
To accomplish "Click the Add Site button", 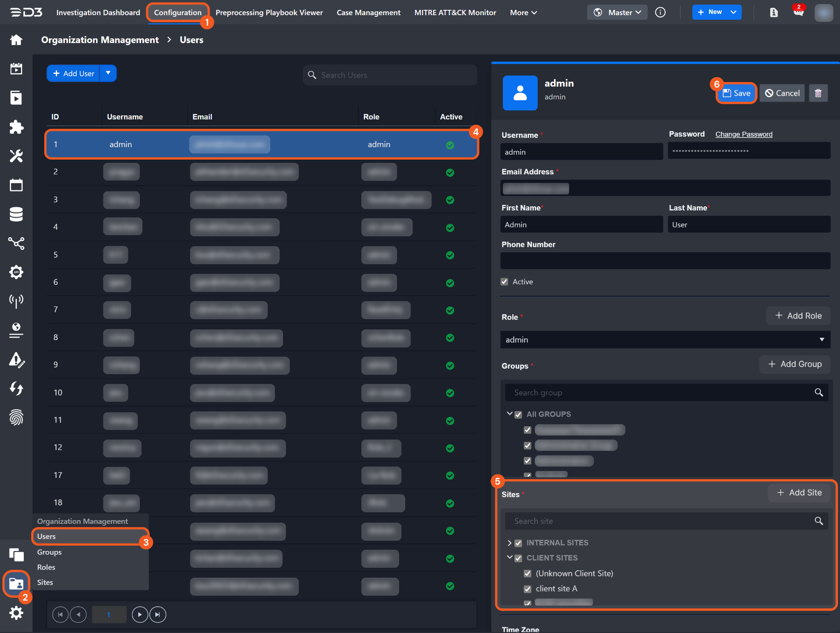I will click(799, 492).
